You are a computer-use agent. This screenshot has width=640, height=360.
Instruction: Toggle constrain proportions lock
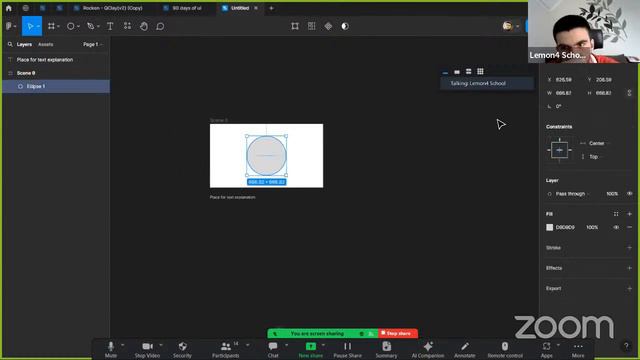[629, 93]
